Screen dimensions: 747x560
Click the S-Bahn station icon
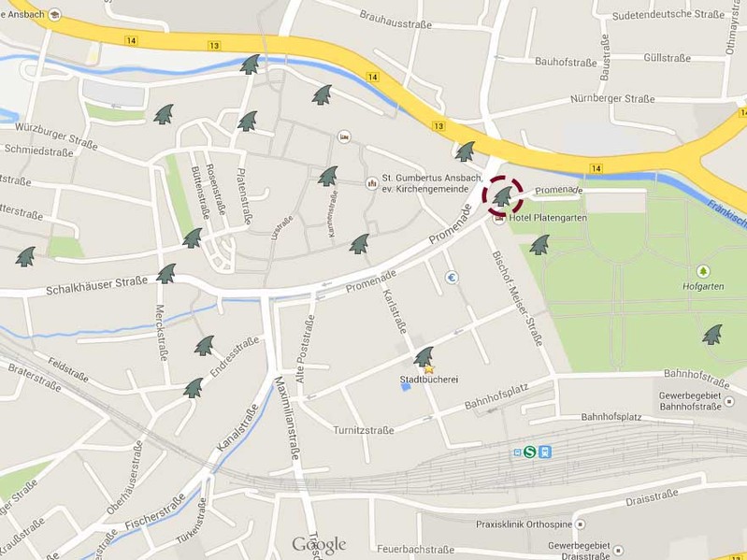(530, 452)
